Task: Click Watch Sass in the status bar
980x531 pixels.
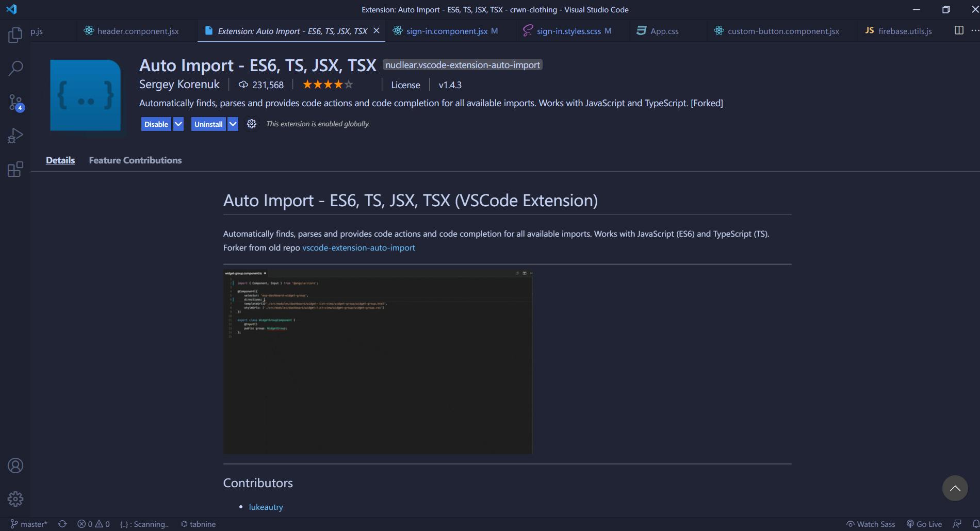Action: tap(870, 524)
